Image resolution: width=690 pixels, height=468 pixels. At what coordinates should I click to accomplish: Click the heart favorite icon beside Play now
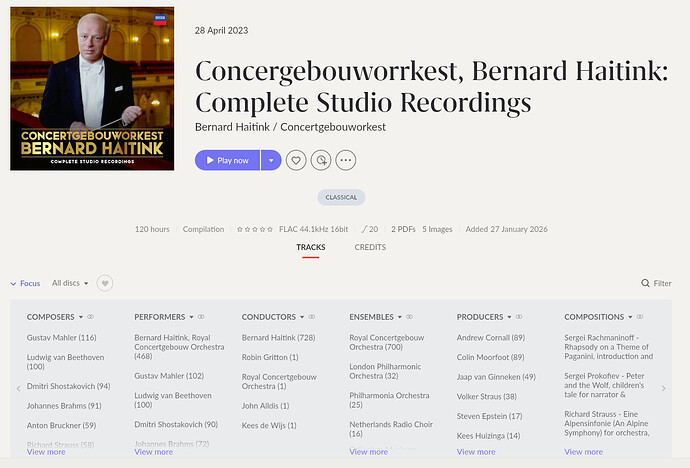296,160
